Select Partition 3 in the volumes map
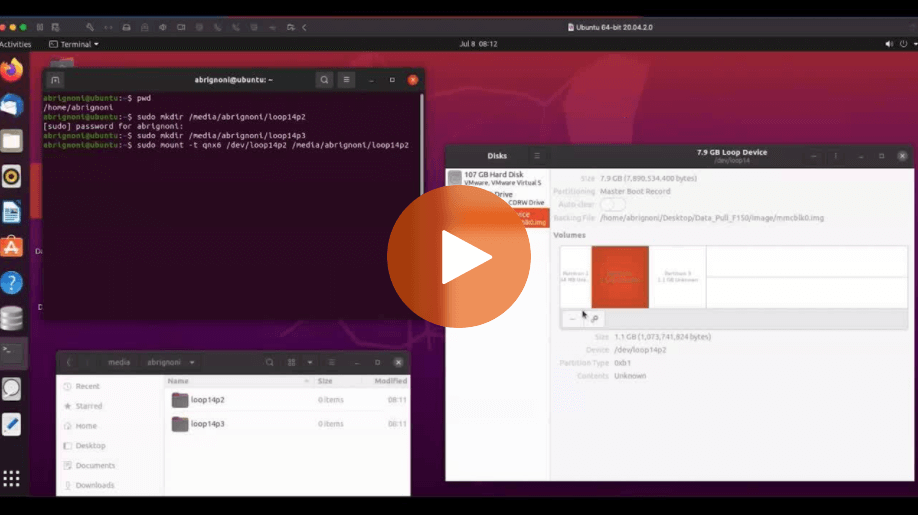Image resolution: width=918 pixels, height=515 pixels. click(677, 276)
